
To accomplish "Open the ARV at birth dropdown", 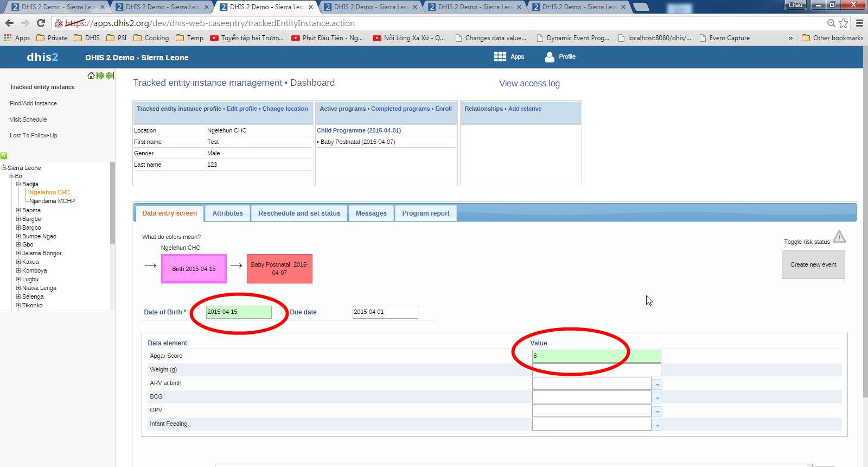I will point(658,384).
